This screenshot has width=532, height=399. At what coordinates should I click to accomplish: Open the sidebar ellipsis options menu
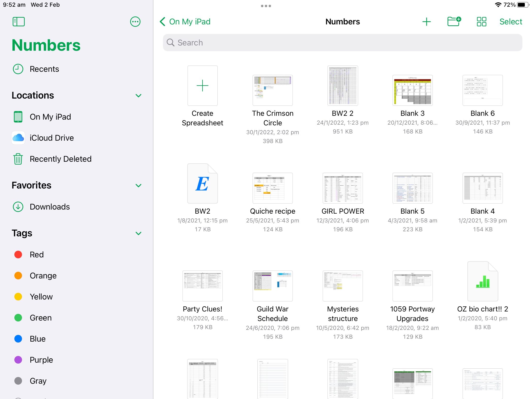[x=135, y=22]
